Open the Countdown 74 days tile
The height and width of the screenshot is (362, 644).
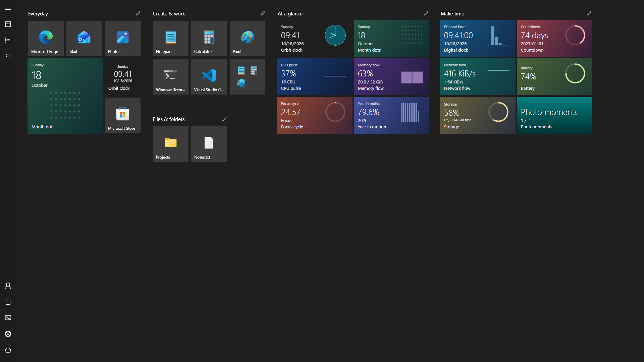pos(554,39)
